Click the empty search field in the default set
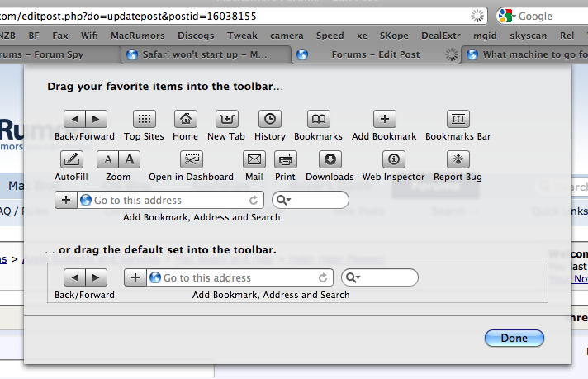The image size is (588, 379). click(x=380, y=277)
